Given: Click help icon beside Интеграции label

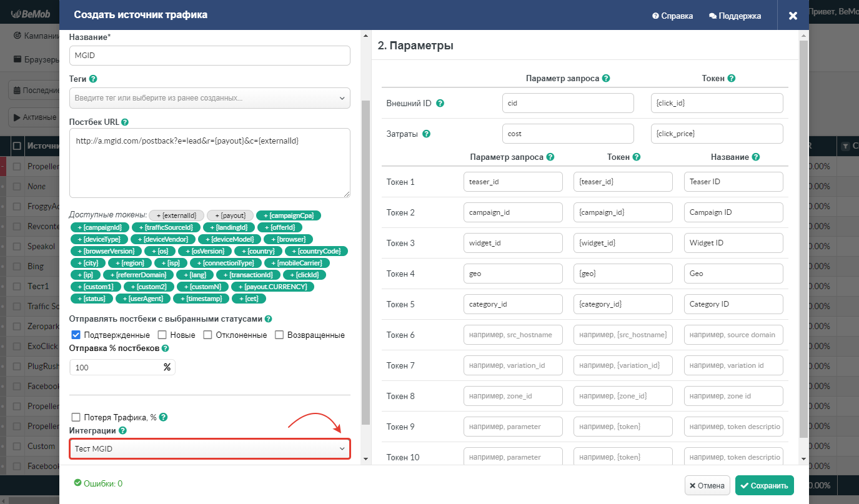Looking at the screenshot, I should [x=122, y=430].
